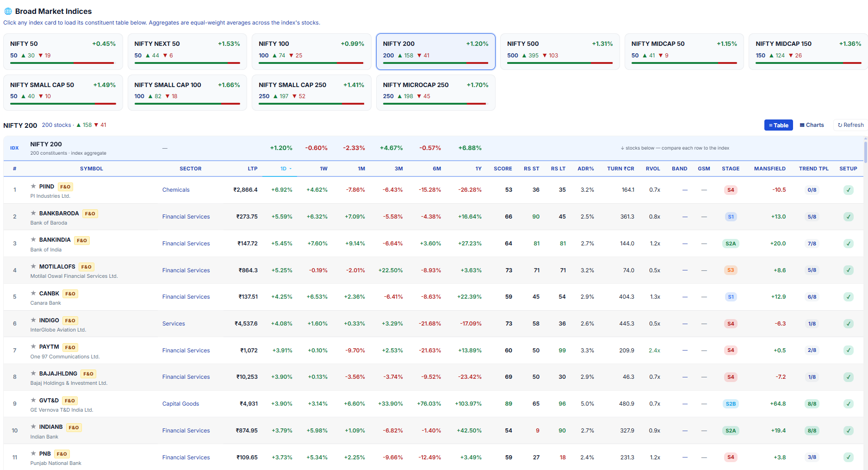The height and width of the screenshot is (470, 868).
Task: Click NIFTY 200 advance-decline bar
Action: pyautogui.click(x=435, y=63)
